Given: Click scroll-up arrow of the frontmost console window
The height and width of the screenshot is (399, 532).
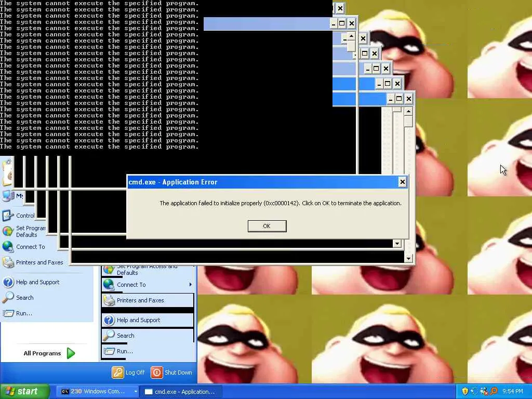Looking at the screenshot, I should tap(408, 111).
